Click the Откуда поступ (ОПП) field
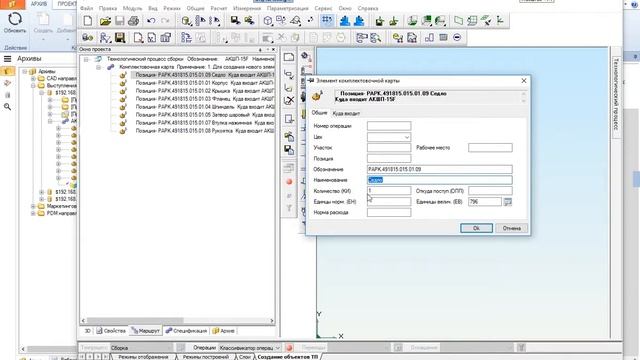The image size is (640, 360). [490, 191]
